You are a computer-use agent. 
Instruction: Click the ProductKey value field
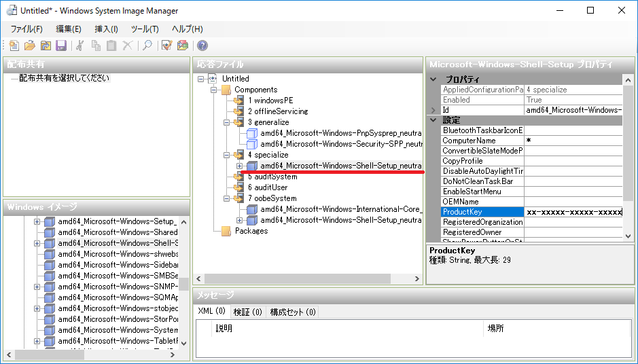click(573, 212)
